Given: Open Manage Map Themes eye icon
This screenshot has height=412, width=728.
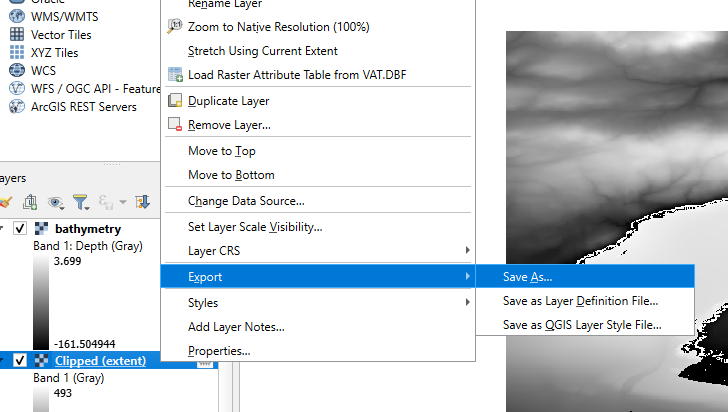Looking at the screenshot, I should coord(56,203).
